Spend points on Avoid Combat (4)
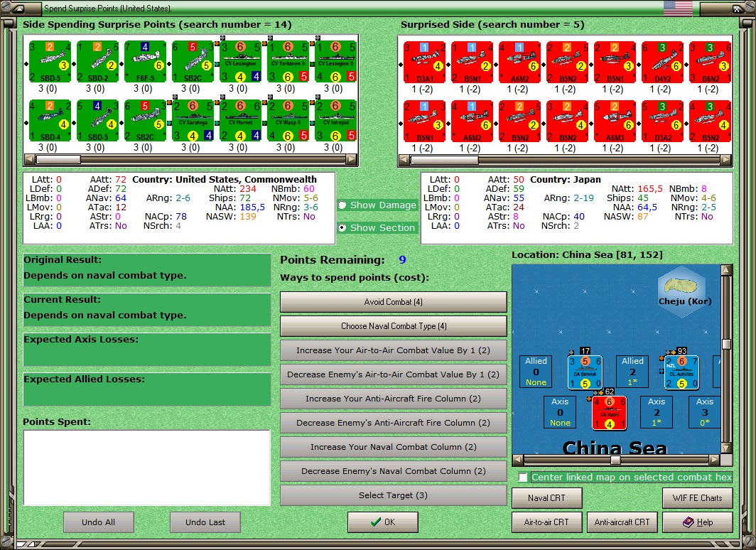The width and height of the screenshot is (756, 550). coord(394,302)
